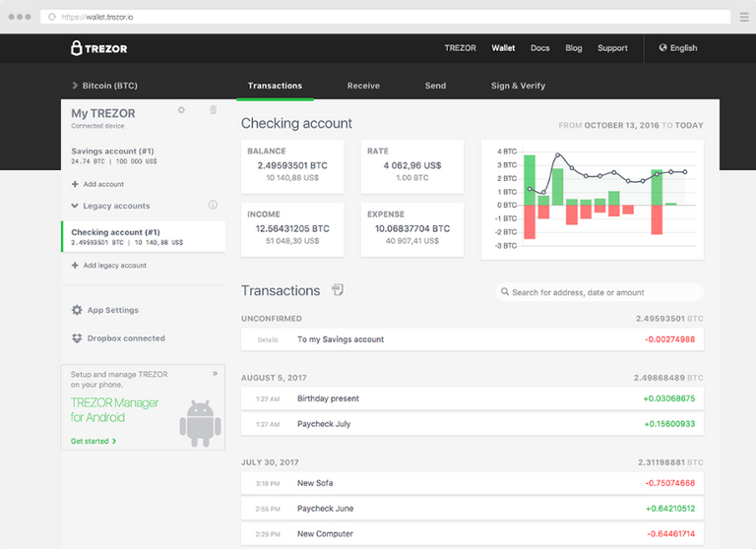Click the App Settings gear icon
Image resolution: width=756 pixels, height=549 pixels.
tap(77, 310)
